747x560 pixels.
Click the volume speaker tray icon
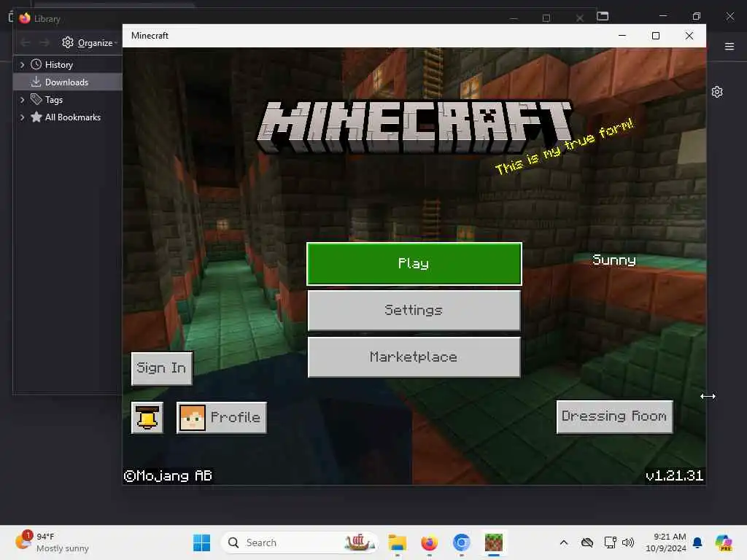(628, 542)
